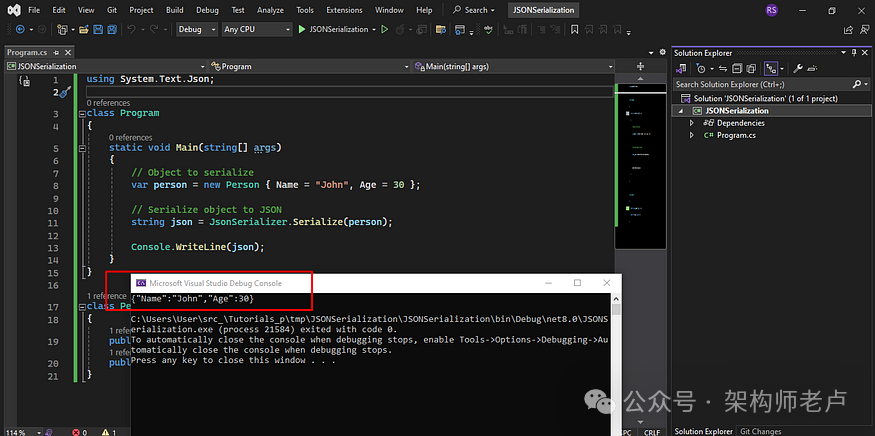Open the Main(string[] args) member dropdown
This screenshot has width=875, height=436.
514,66
